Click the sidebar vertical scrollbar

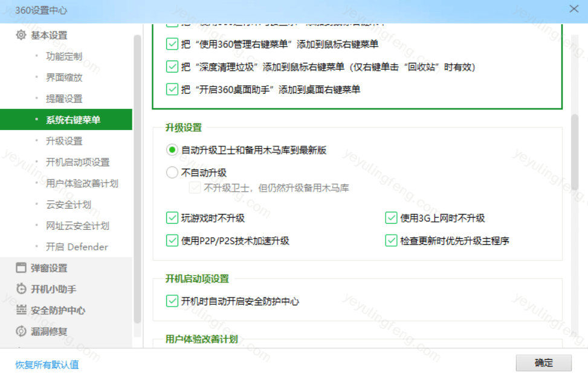coord(137,178)
